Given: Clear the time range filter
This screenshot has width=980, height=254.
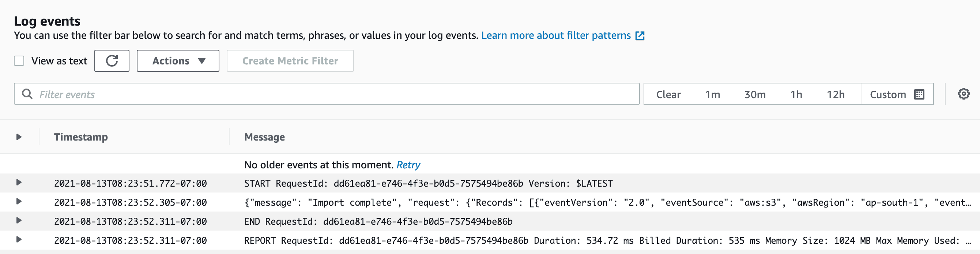Looking at the screenshot, I should tap(668, 94).
